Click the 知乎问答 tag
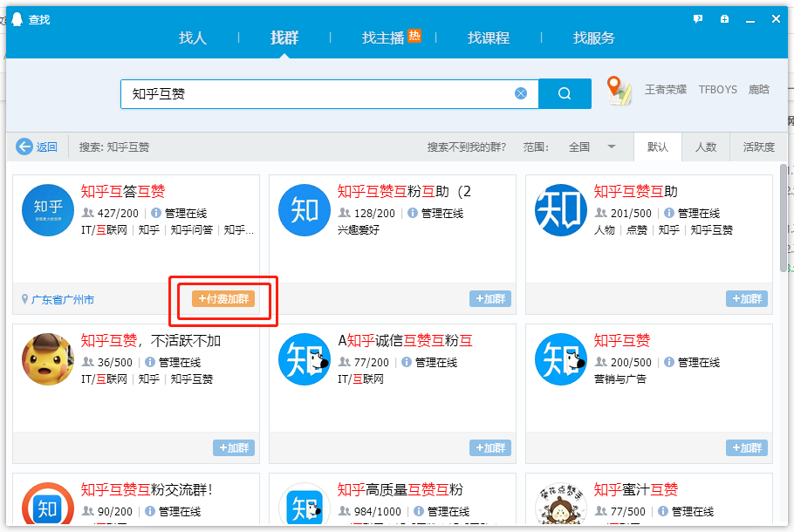 point(191,230)
